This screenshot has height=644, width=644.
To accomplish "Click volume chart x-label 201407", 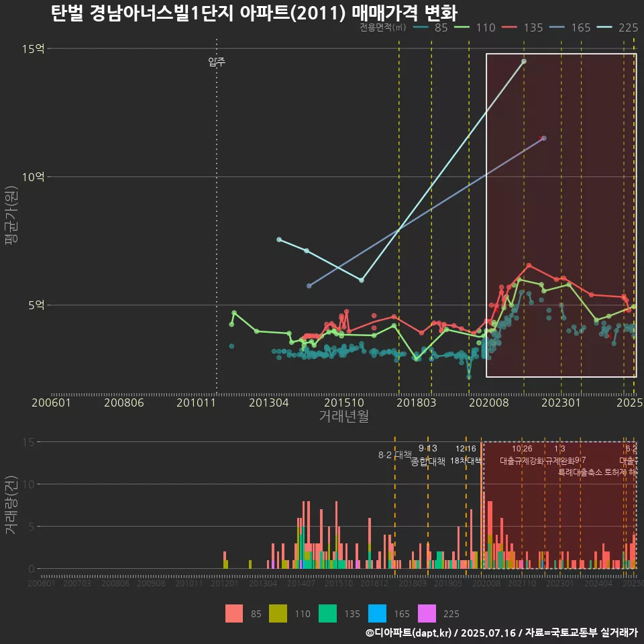I will coord(301,583).
